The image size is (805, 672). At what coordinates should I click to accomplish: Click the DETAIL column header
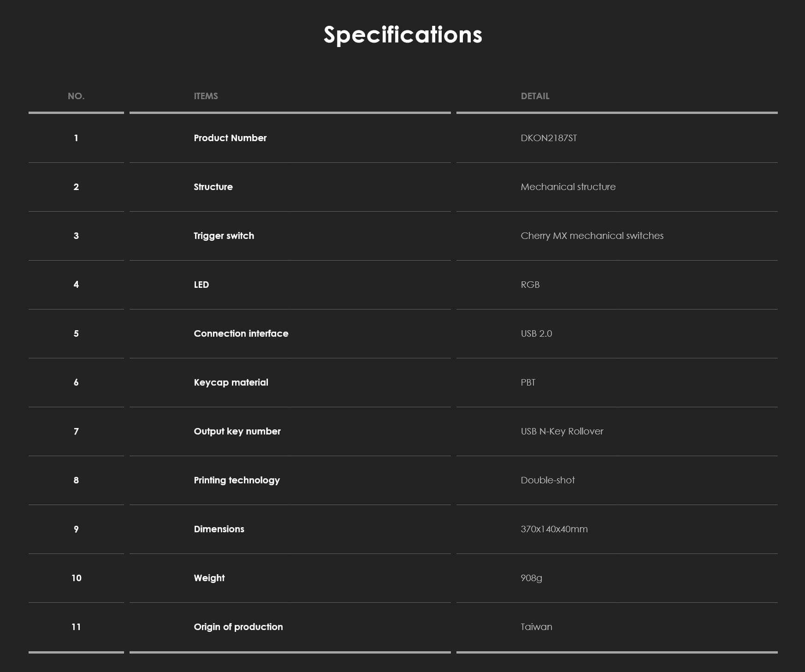[x=535, y=96]
